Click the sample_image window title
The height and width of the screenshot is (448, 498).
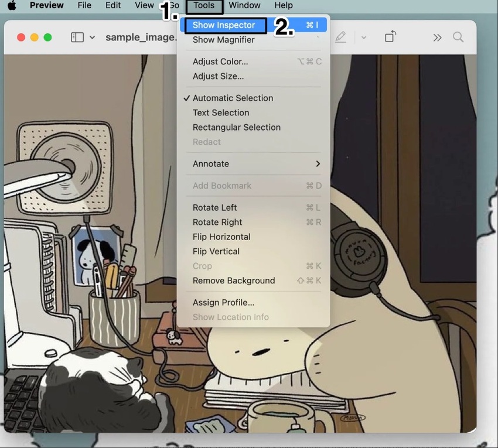[141, 37]
